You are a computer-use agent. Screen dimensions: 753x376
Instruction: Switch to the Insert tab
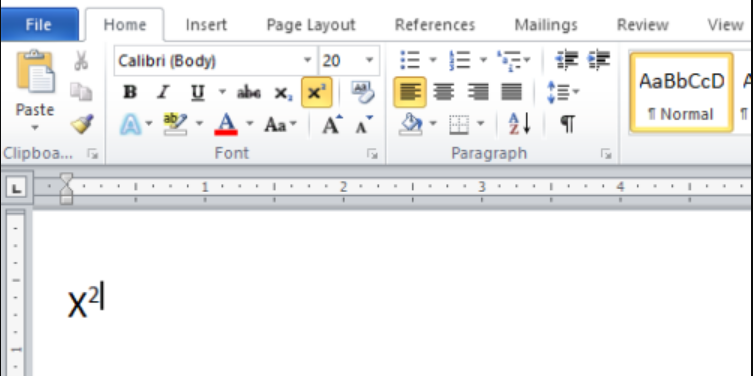pos(206,25)
